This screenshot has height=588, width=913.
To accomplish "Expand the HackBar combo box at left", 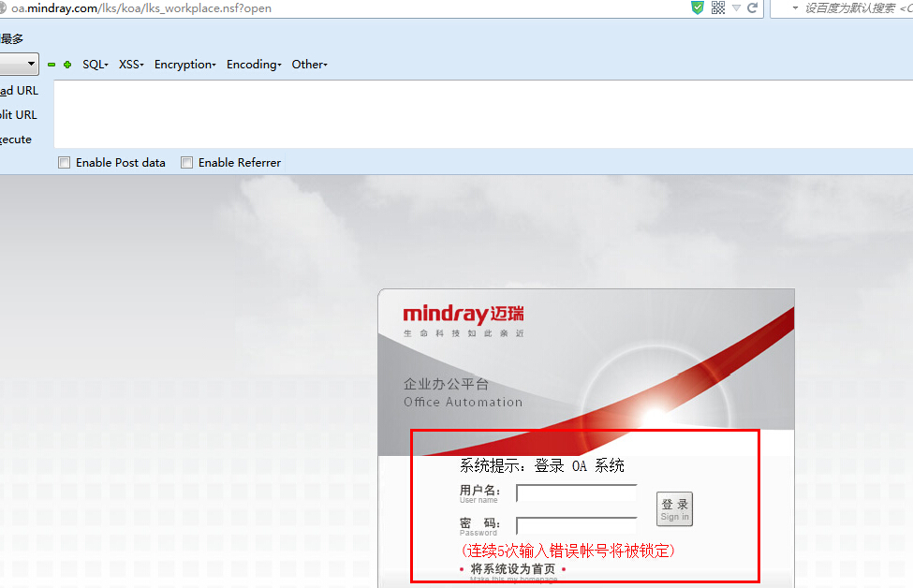I will coord(20,64).
